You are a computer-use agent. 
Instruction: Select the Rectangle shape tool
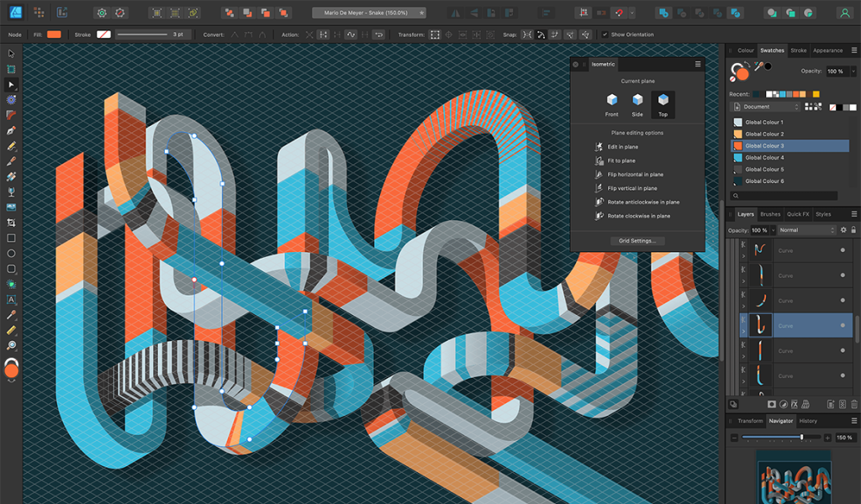click(11, 238)
